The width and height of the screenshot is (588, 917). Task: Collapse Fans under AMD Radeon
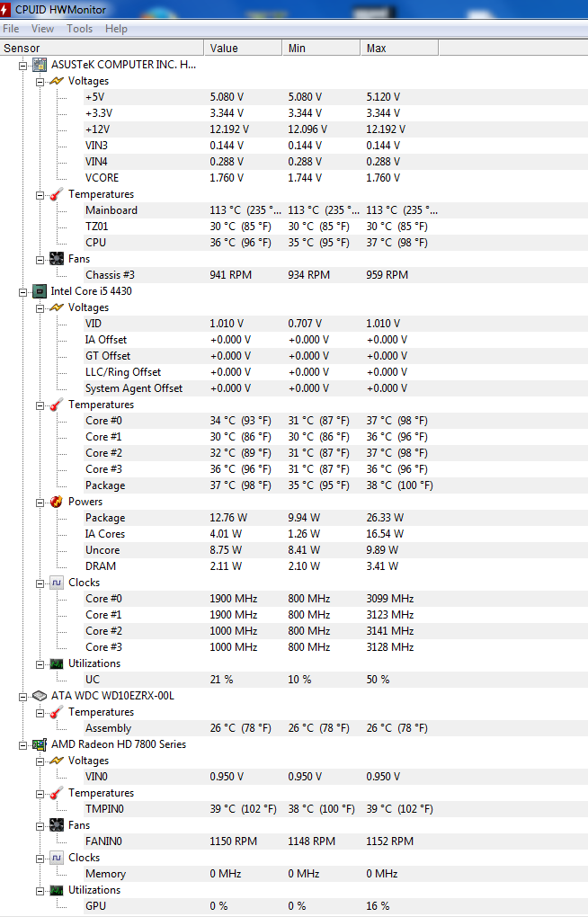click(40, 826)
